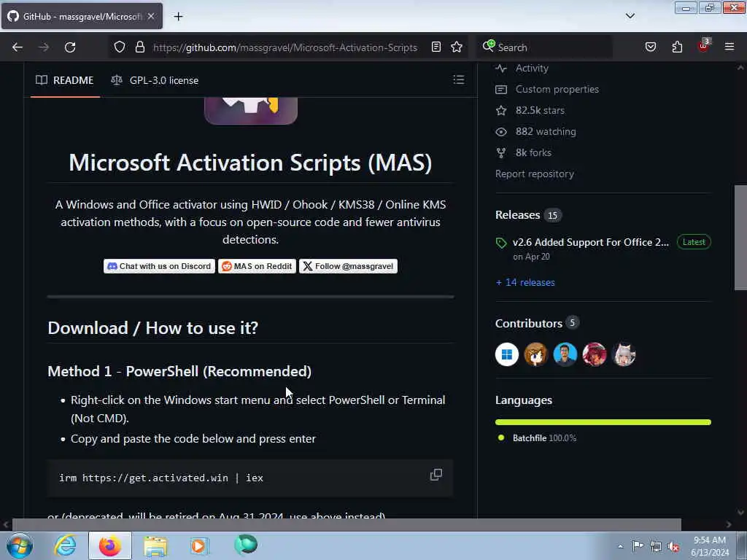Open the Action Center flag icon
This screenshot has width=747, height=560.
(638, 545)
